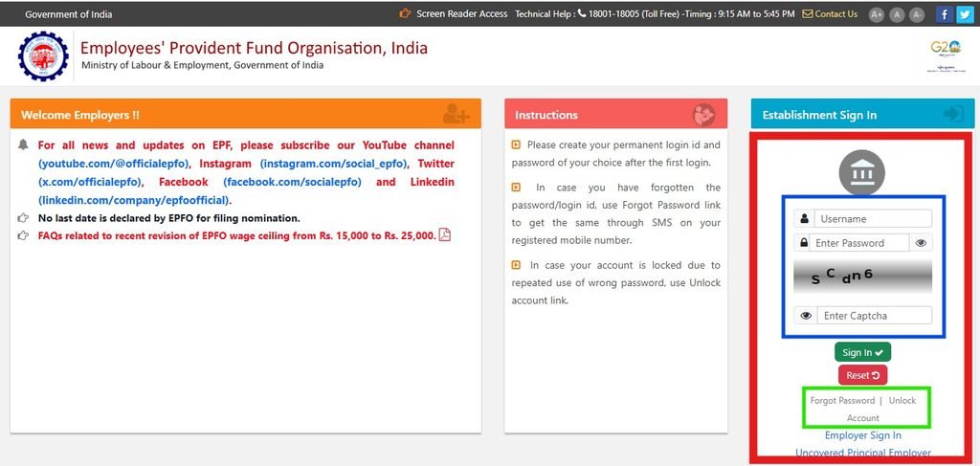
Task: Click the Screen Reader Access hand icon
Action: click(406, 13)
